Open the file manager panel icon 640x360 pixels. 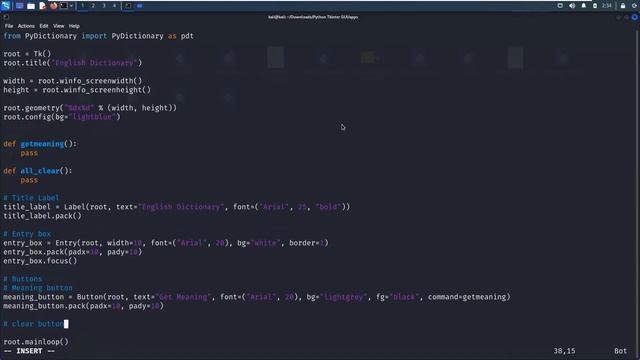[x=31, y=6]
